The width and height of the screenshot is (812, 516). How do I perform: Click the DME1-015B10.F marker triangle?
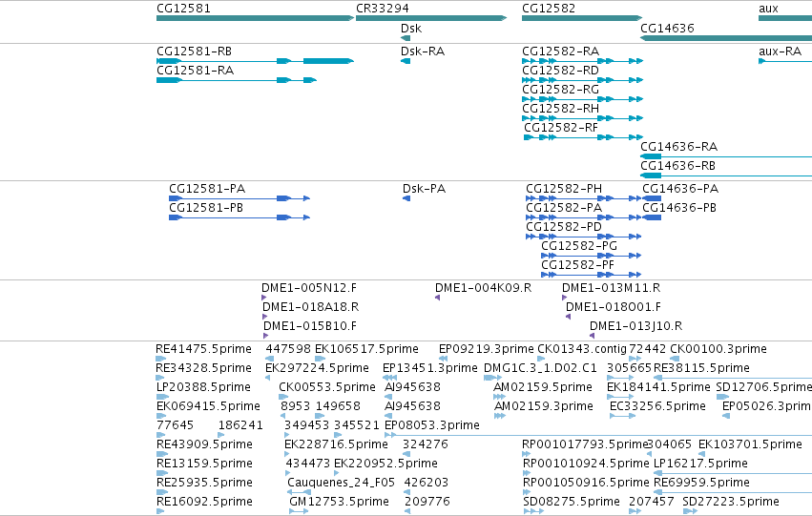(265, 336)
